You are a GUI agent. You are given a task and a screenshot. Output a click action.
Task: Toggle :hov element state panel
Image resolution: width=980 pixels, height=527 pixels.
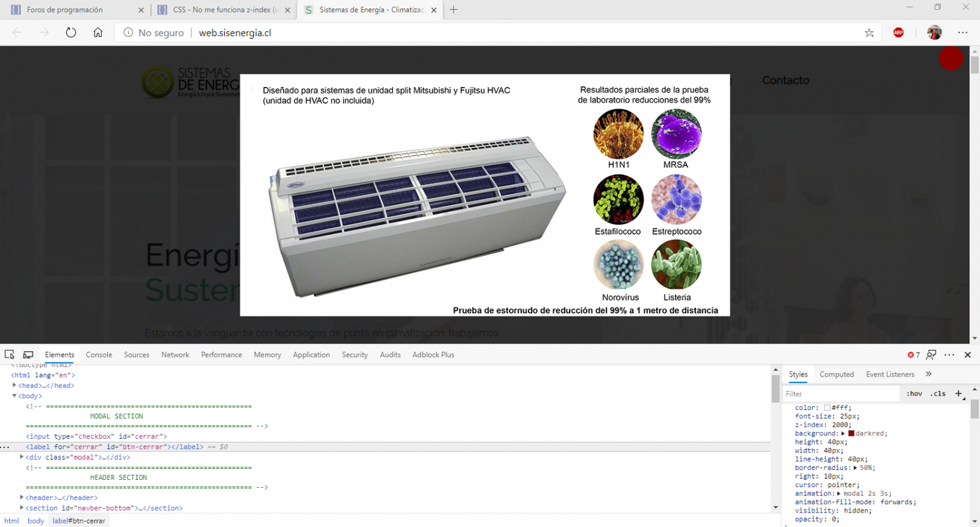pos(913,394)
